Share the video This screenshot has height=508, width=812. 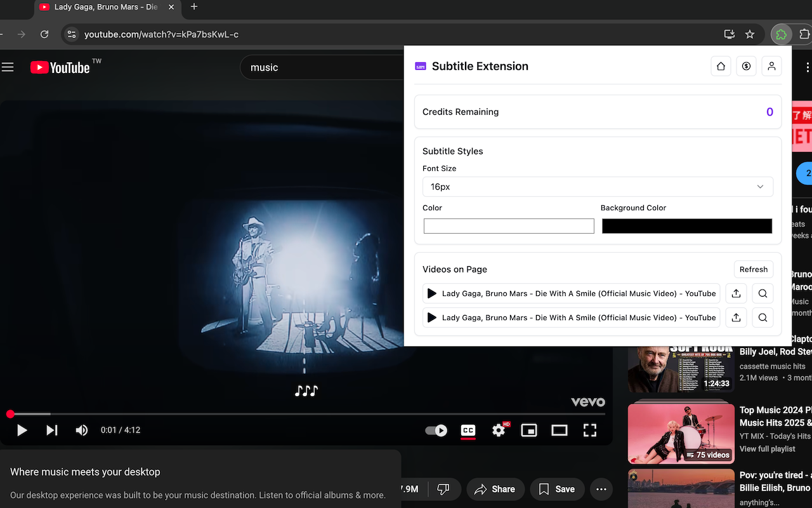pyautogui.click(x=495, y=489)
